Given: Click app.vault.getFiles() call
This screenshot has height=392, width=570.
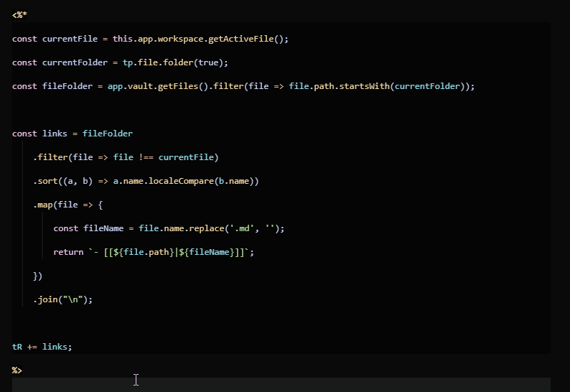Looking at the screenshot, I should pyautogui.click(x=158, y=86).
